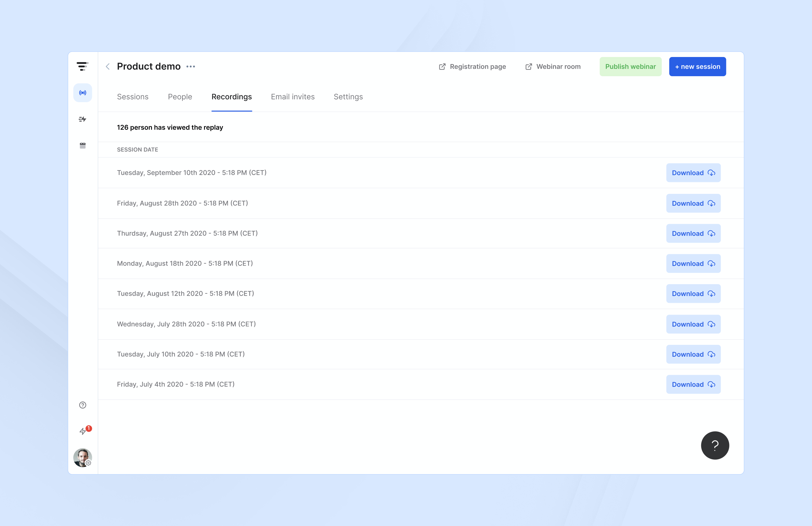Click the Publish webinar button
Viewport: 812px width, 526px height.
(x=630, y=67)
